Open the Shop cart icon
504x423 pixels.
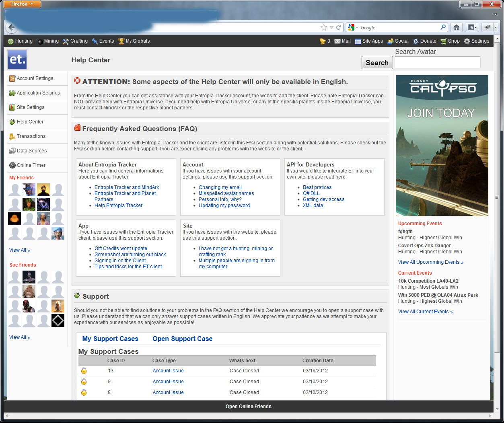click(443, 41)
